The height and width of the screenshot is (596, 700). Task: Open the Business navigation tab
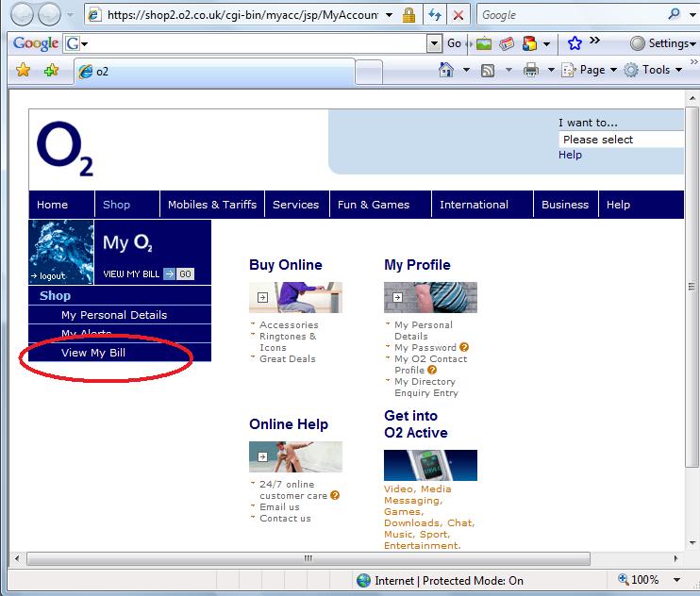click(x=565, y=205)
